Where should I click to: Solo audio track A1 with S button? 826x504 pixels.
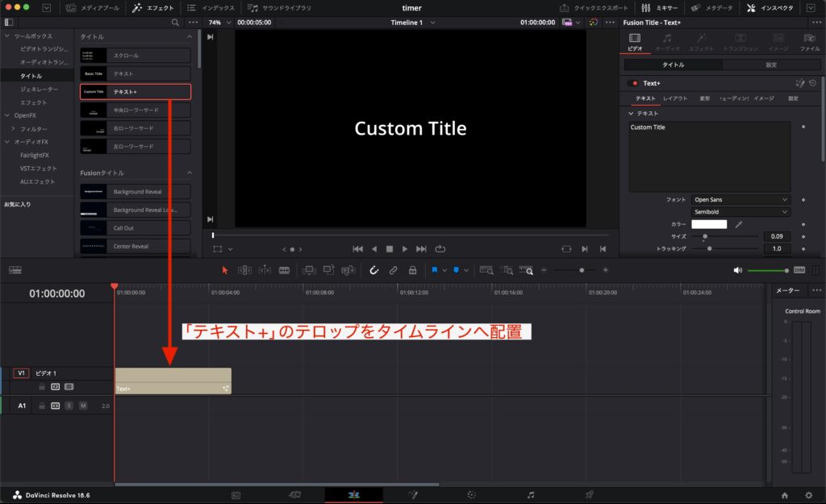[x=69, y=406]
